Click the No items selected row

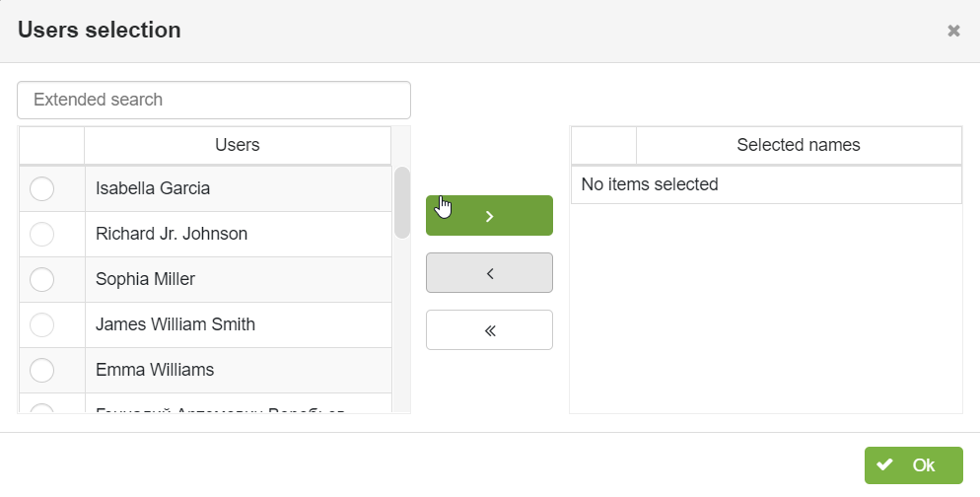pos(766,184)
